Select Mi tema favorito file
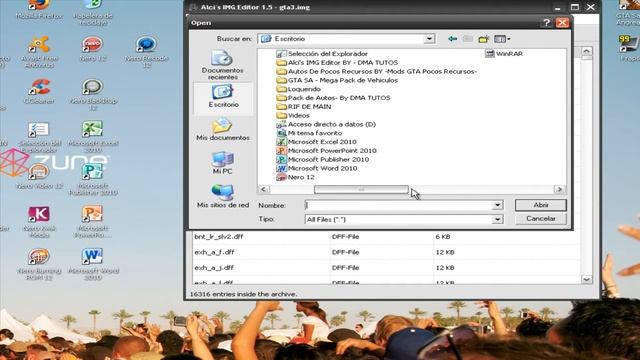640x360 pixels. [309, 133]
